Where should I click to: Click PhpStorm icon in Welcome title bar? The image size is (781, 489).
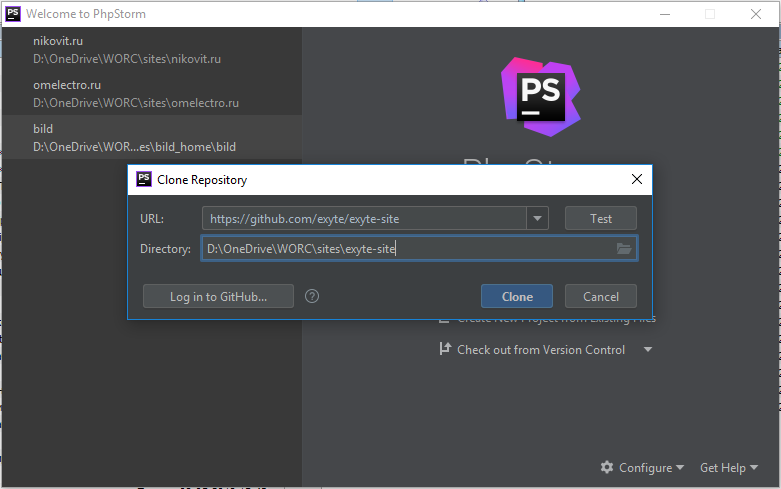pyautogui.click(x=12, y=13)
